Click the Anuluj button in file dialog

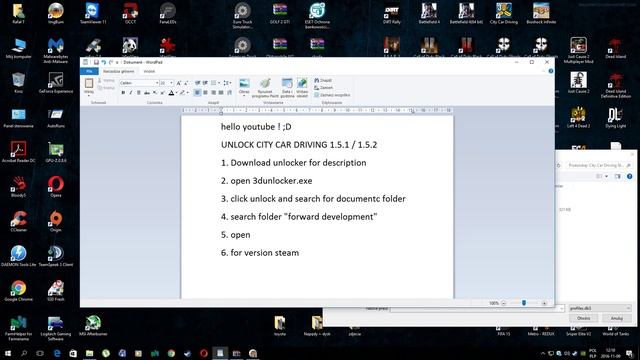[616, 318]
